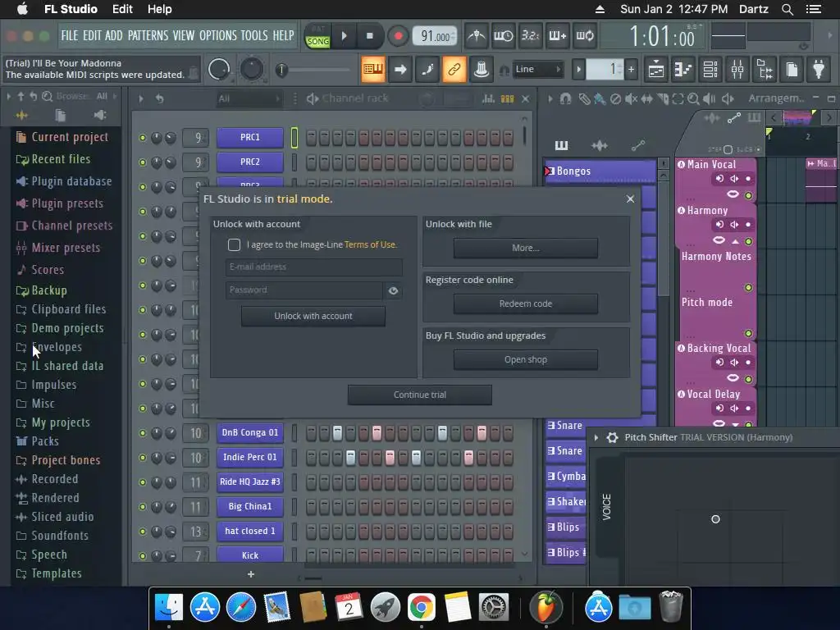Open System Preferences from the Dock
Viewport: 840px width, 630px height.
pyautogui.click(x=493, y=607)
